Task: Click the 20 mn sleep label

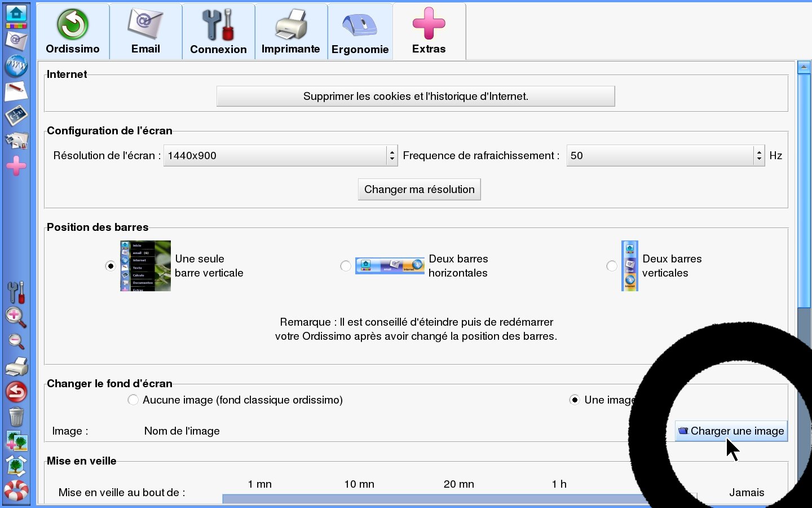Action: tap(459, 484)
